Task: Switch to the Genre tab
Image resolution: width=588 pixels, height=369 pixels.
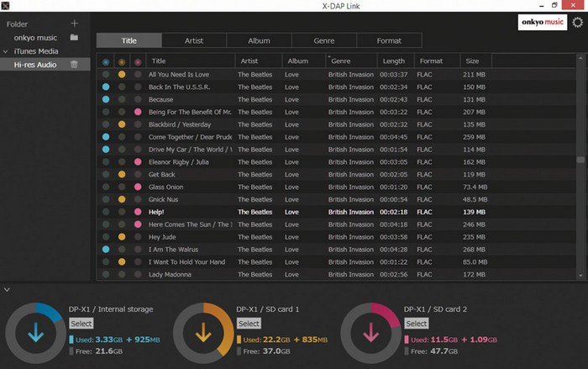Action: 324,40
